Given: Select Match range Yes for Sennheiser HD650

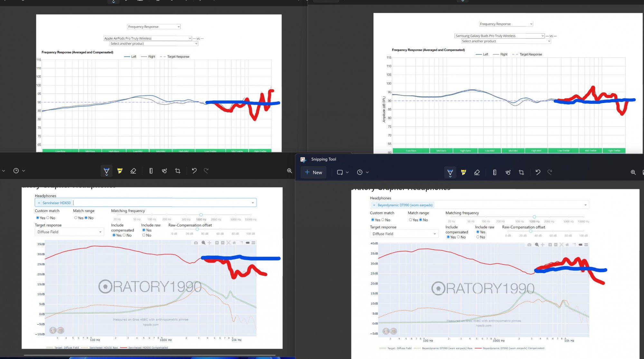Looking at the screenshot, I should coord(76,218).
